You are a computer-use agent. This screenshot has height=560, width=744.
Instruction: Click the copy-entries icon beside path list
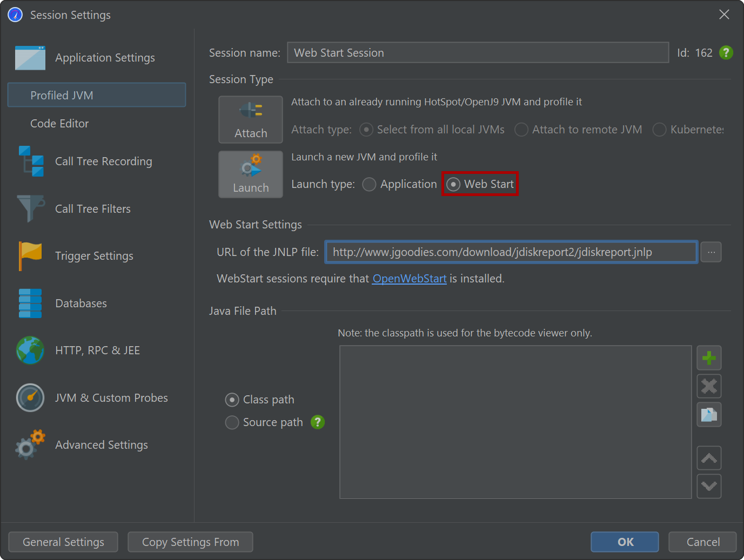[709, 414]
